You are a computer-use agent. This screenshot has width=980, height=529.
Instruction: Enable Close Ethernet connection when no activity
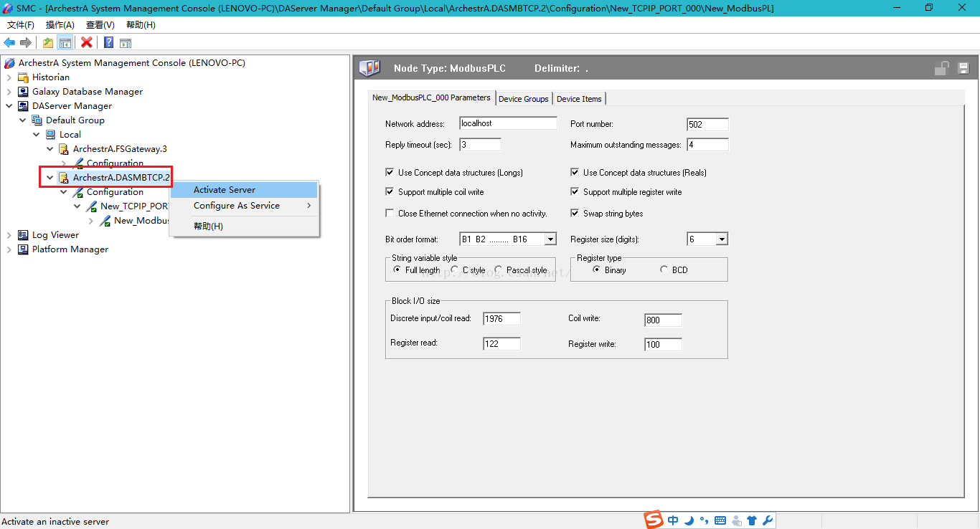point(390,214)
